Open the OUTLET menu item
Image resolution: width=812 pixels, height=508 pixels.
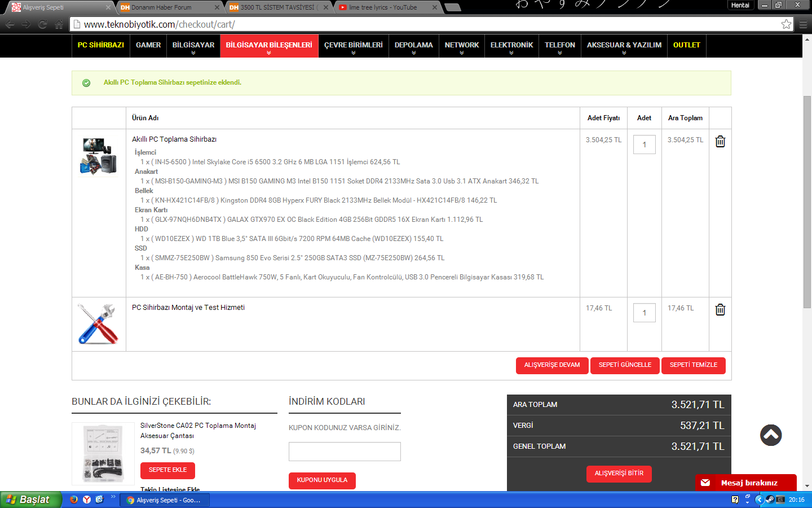coord(687,45)
